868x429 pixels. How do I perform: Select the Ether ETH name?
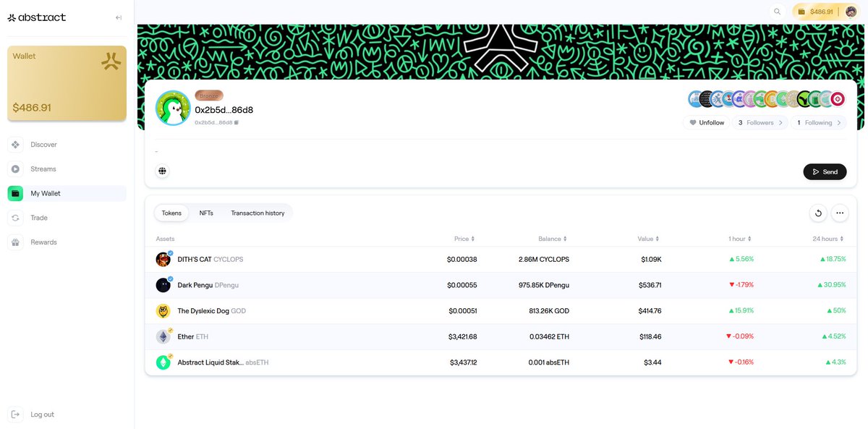(x=192, y=336)
